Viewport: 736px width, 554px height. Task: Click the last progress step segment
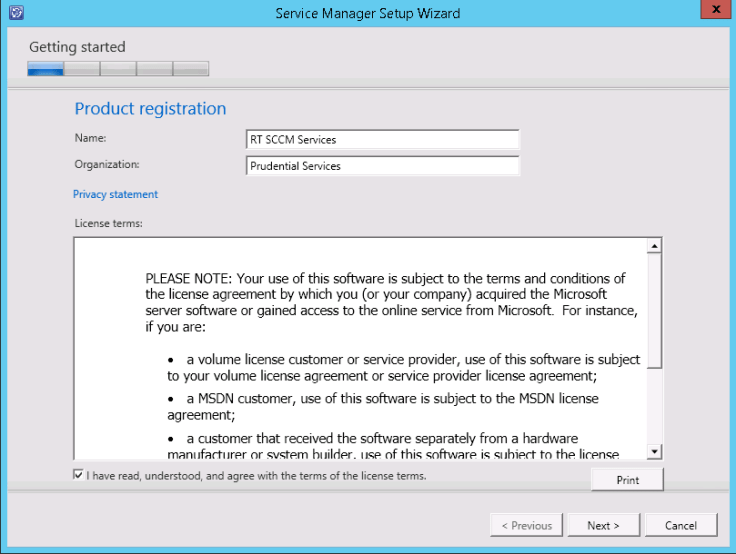pos(191,69)
